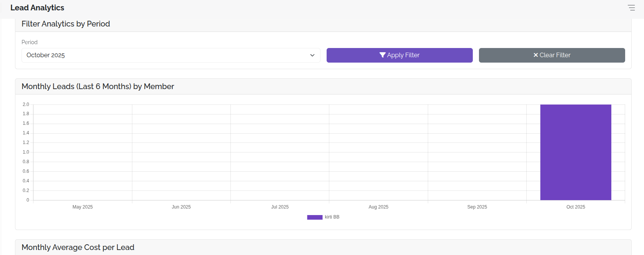Select the October 2025 period value

46,55
